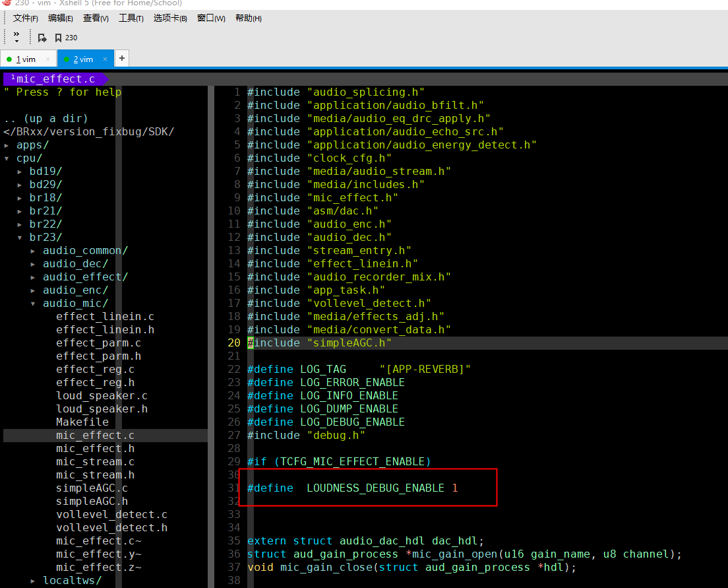728x588 pixels.
Task: Switch to the 1 vim tab
Action: (x=26, y=59)
